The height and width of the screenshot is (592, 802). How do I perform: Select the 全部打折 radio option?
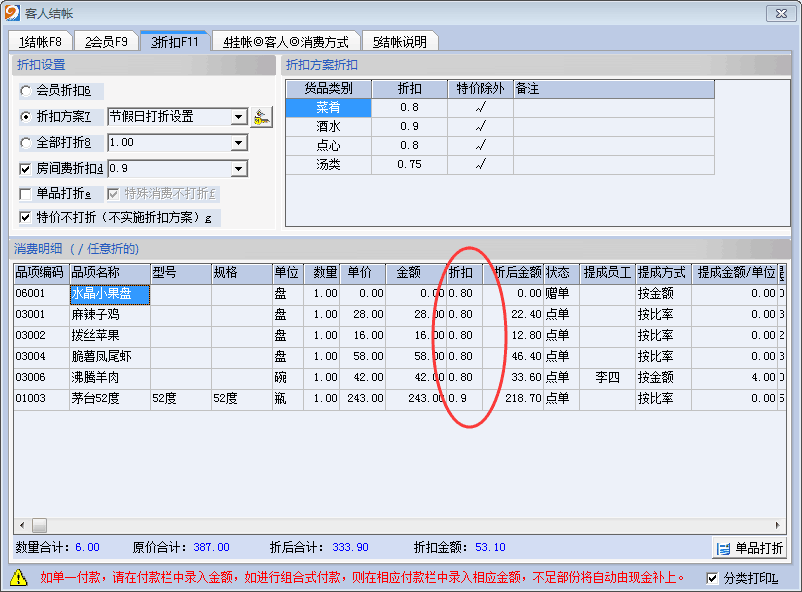[26, 143]
